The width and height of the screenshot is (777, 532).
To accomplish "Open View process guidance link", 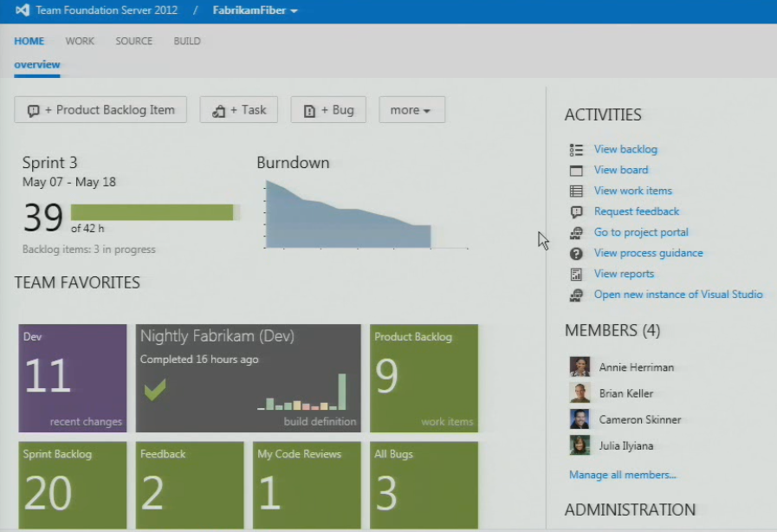I will pyautogui.click(x=649, y=253).
